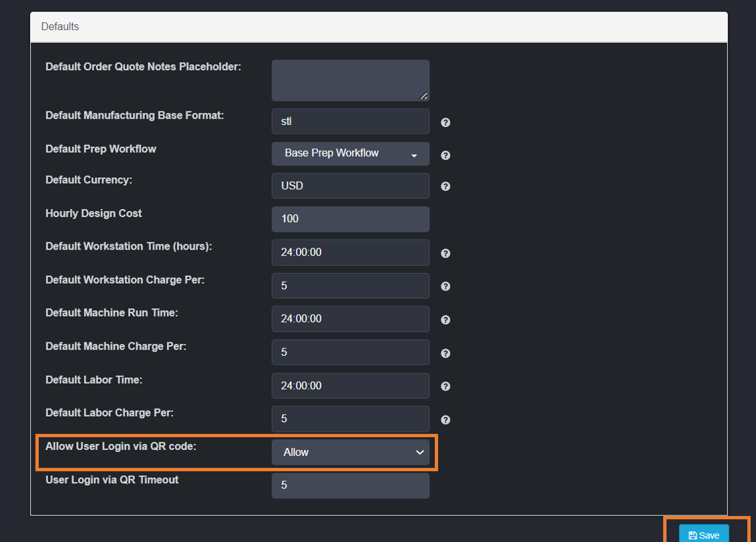Screen dimensions: 756x542
Task: Expand the Base Prep Workflow dropdown
Action: pos(350,154)
